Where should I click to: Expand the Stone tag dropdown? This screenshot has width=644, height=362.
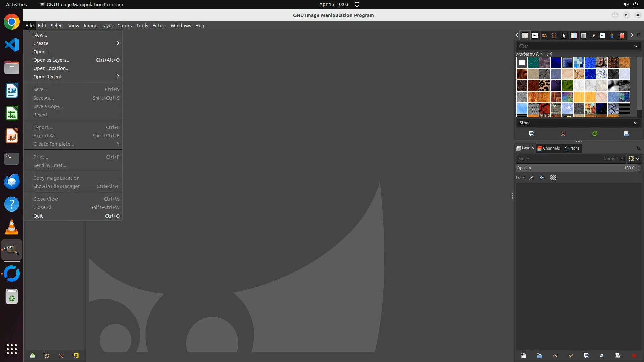tap(635, 123)
